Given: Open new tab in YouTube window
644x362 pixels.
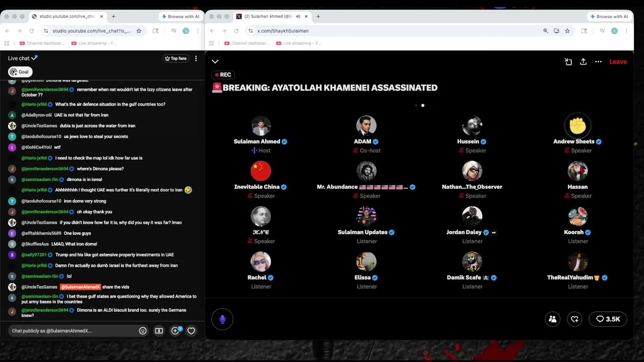Looking at the screenshot, I should click(x=113, y=17).
